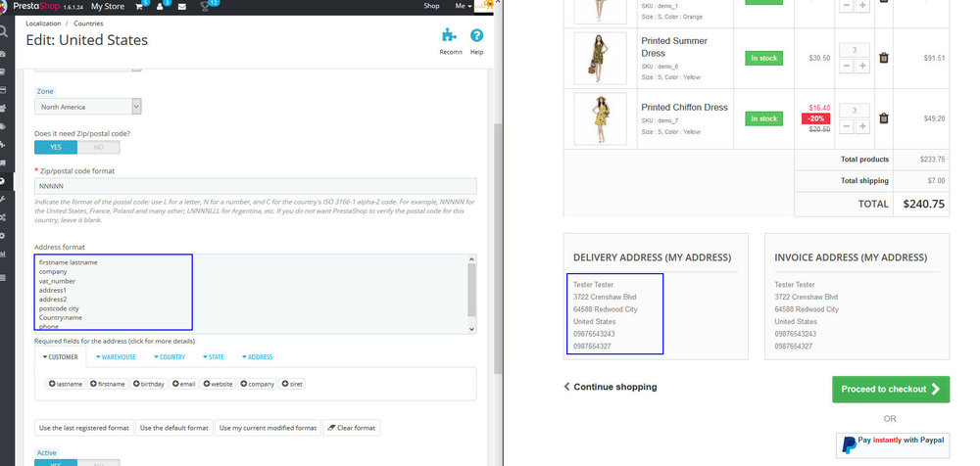Add the siret required field
The image size is (980, 466).
tap(293, 384)
